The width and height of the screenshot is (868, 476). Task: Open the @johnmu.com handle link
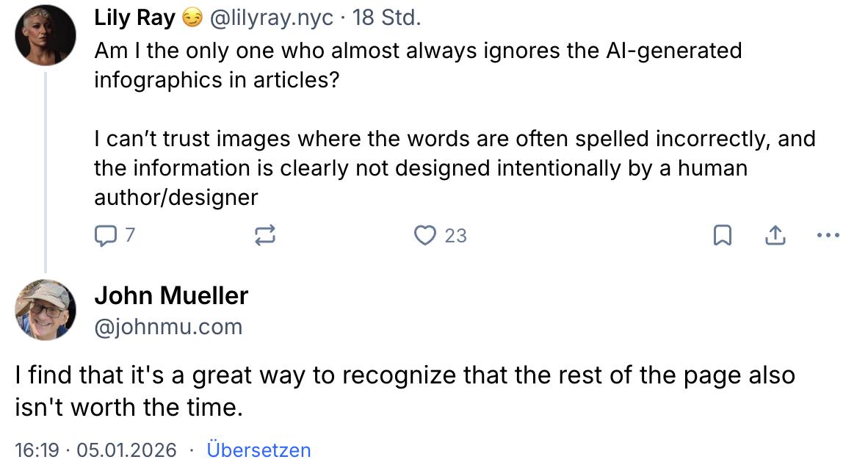(x=168, y=326)
